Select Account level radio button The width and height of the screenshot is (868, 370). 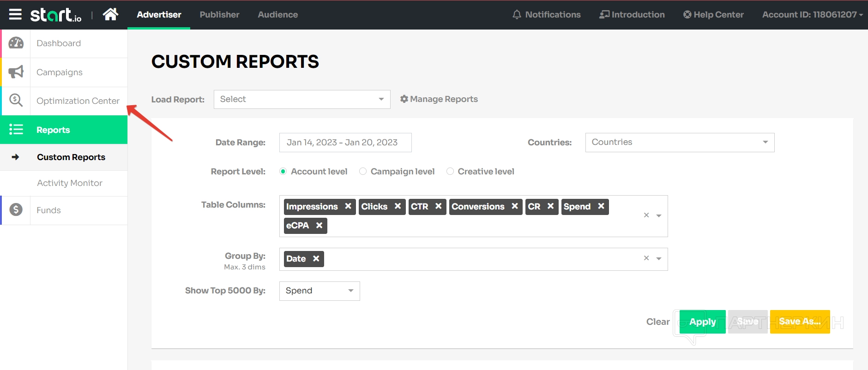click(283, 172)
